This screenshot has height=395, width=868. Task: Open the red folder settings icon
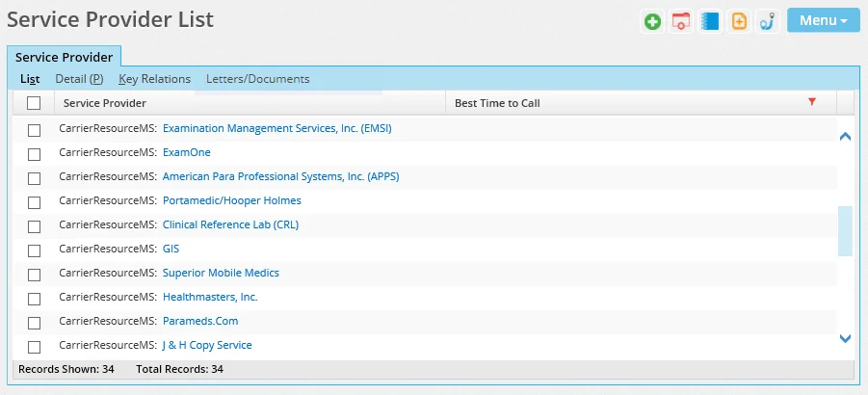pos(681,21)
